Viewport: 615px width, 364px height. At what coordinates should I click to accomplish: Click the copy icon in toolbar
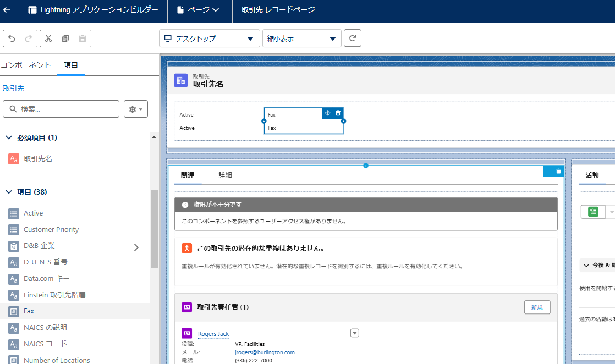[x=65, y=38]
